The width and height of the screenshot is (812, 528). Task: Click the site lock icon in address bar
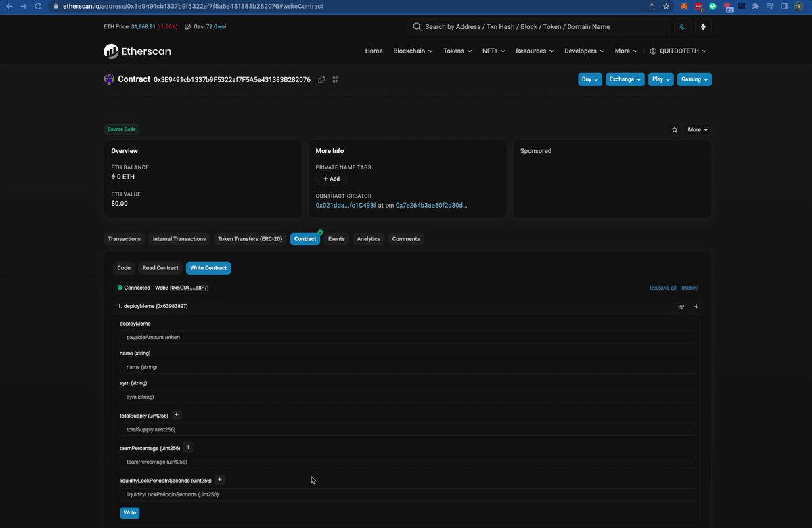coord(56,6)
